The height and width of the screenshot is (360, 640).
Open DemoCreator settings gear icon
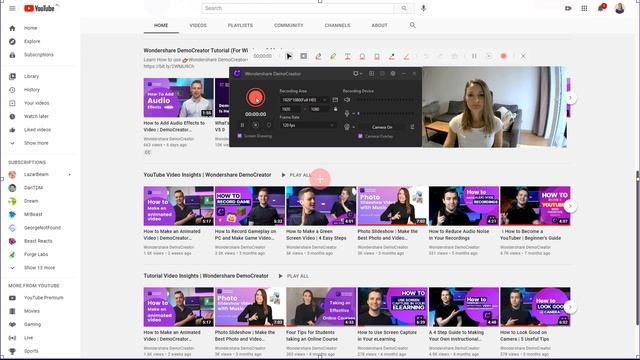393,73
